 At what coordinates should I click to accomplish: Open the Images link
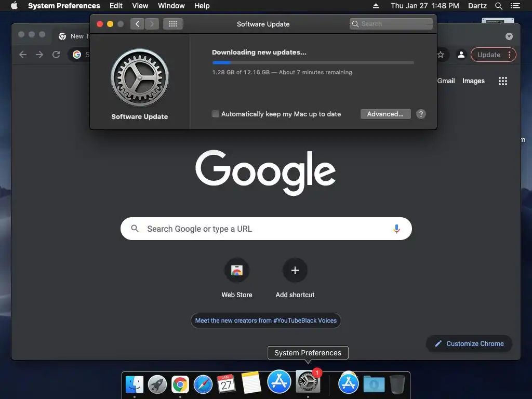click(473, 81)
